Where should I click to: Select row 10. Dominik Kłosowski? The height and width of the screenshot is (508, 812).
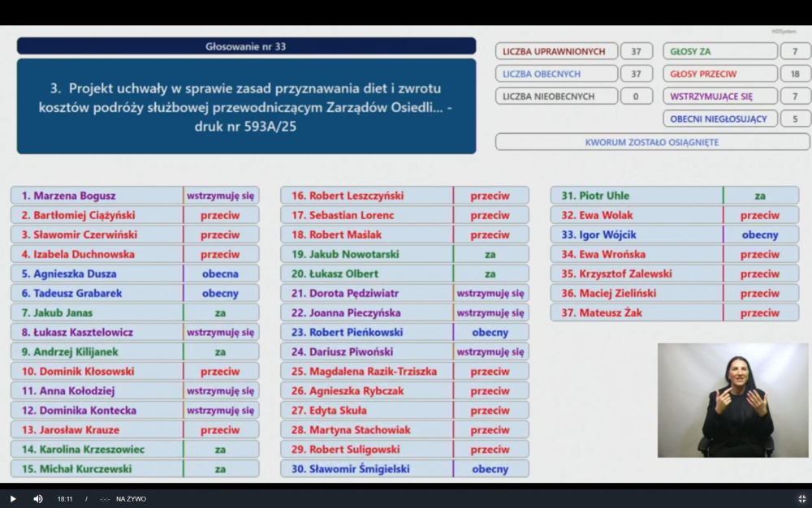pos(135,371)
